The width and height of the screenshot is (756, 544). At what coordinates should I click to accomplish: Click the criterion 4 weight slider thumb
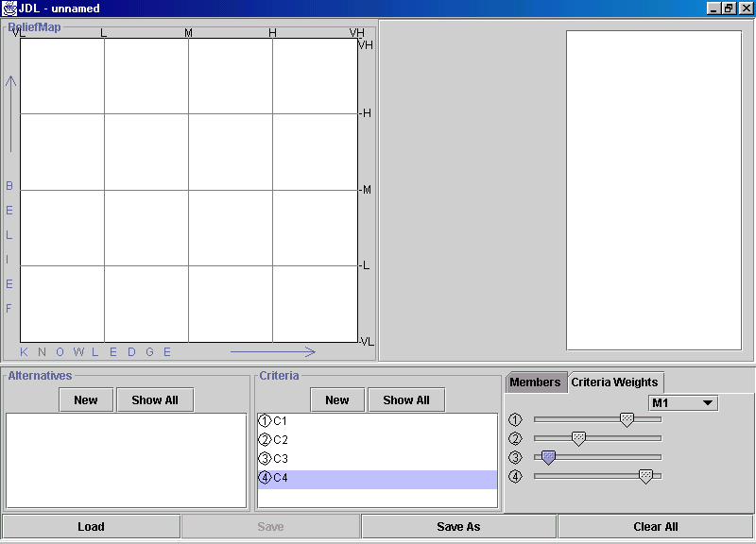click(645, 477)
